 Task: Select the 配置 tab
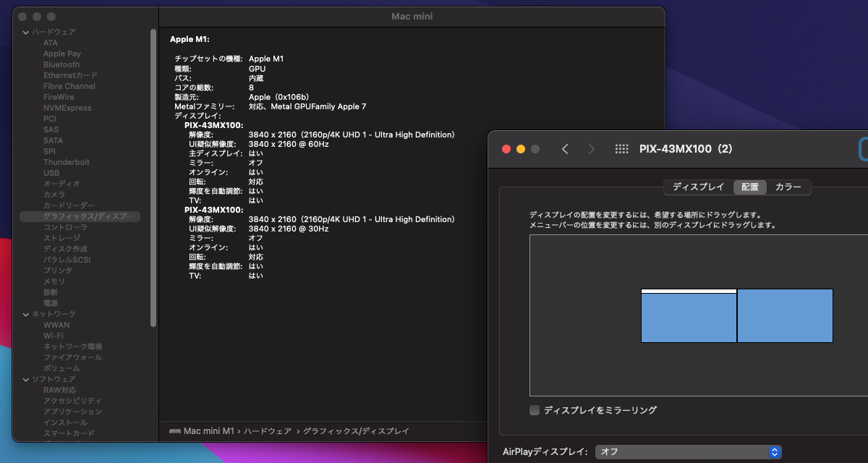pyautogui.click(x=749, y=187)
